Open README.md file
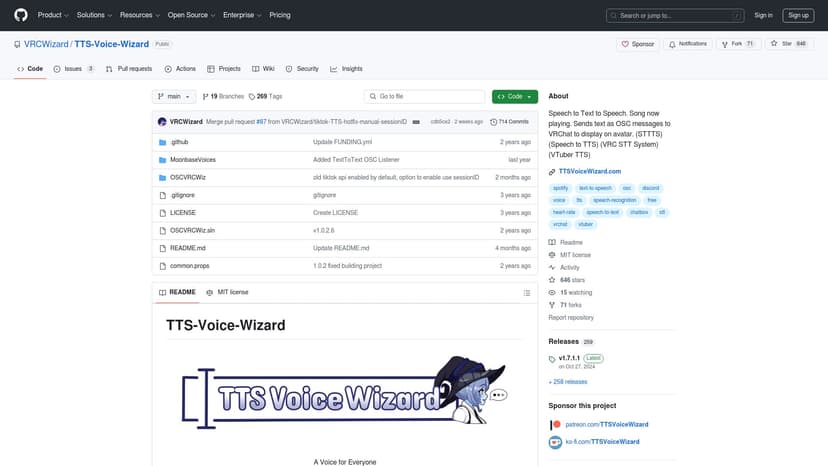 [187, 248]
